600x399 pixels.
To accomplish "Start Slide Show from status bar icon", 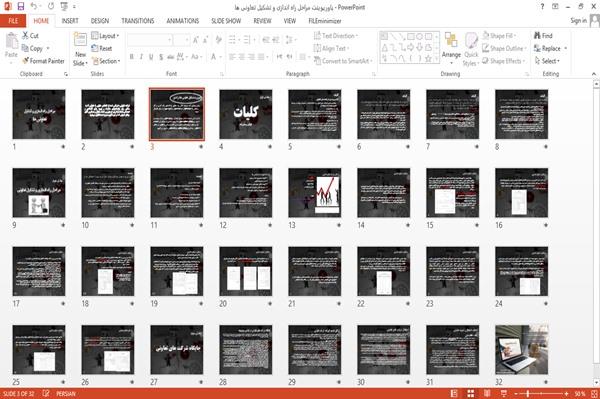I will [504, 393].
